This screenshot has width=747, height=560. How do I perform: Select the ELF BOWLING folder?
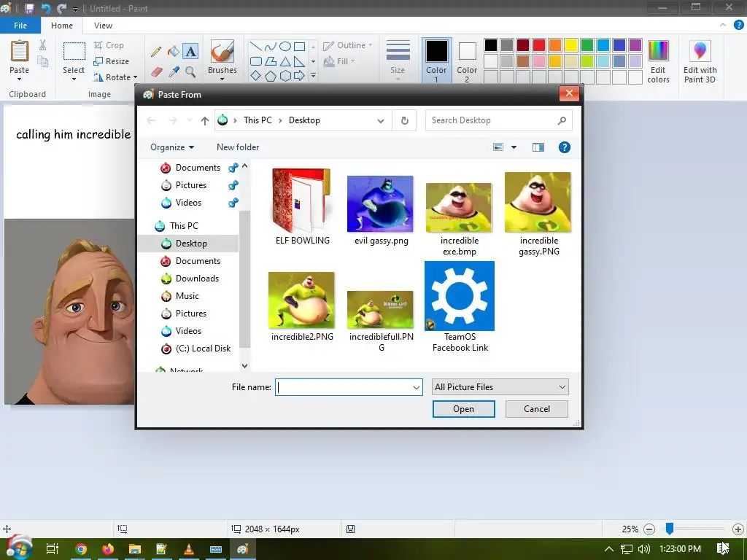(302, 206)
